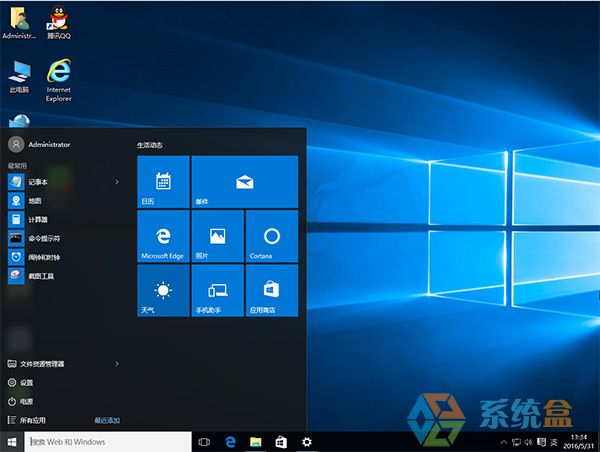Open Settings (设置) in the Start menu
This screenshot has height=452, width=600.
27,382
